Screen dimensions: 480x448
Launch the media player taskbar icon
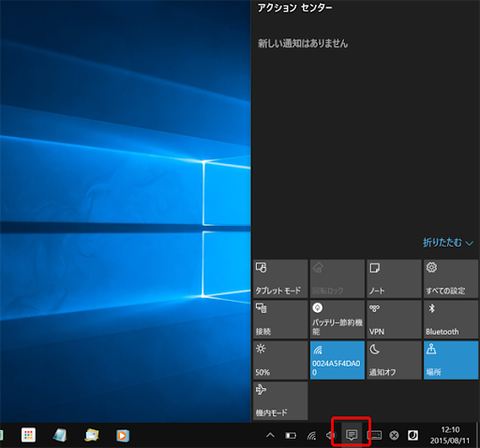point(123,435)
